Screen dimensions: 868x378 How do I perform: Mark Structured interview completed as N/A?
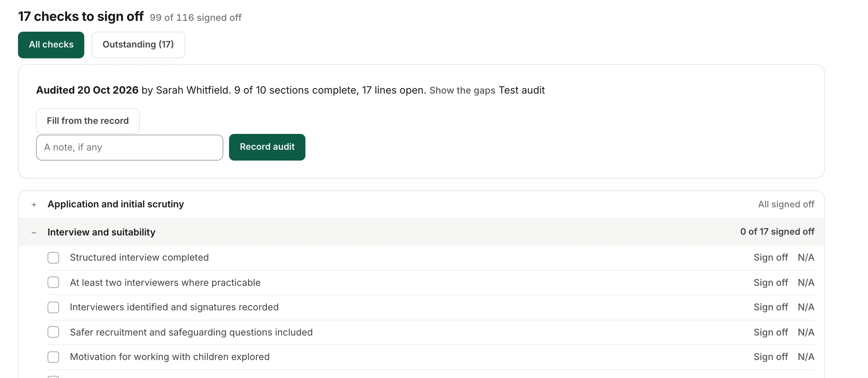(x=806, y=257)
